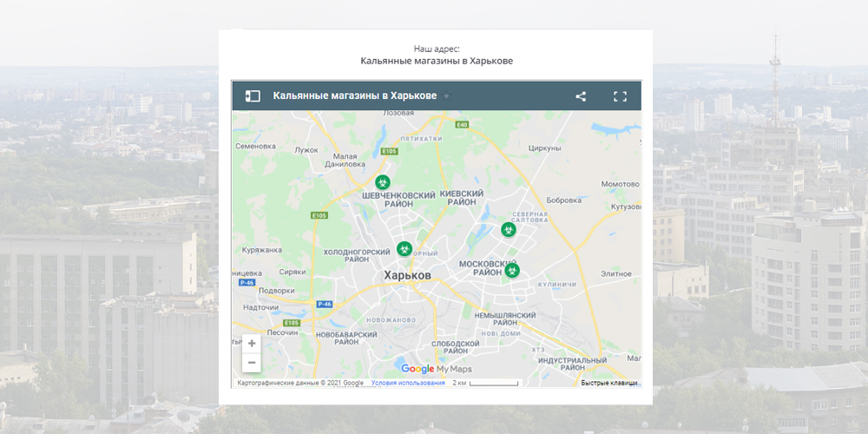Image resolution: width=868 pixels, height=434 pixels.
Task: Open the map legend sidebar panel icon
Action: (253, 96)
